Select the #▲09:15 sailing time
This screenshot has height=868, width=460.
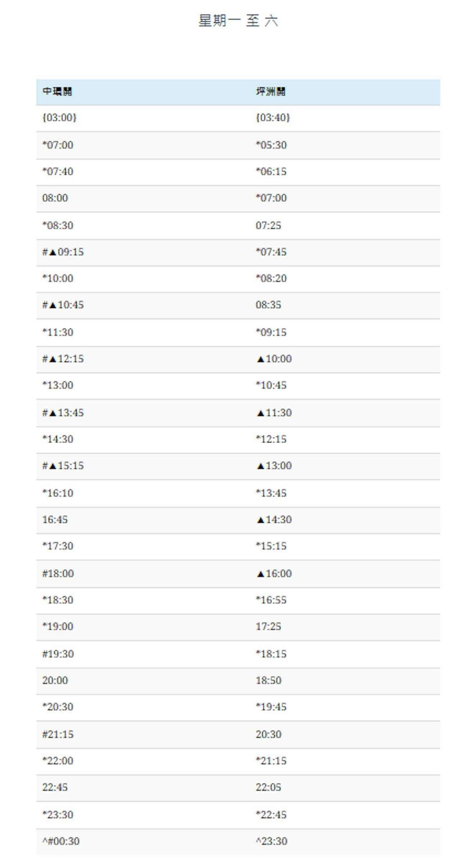coord(63,252)
